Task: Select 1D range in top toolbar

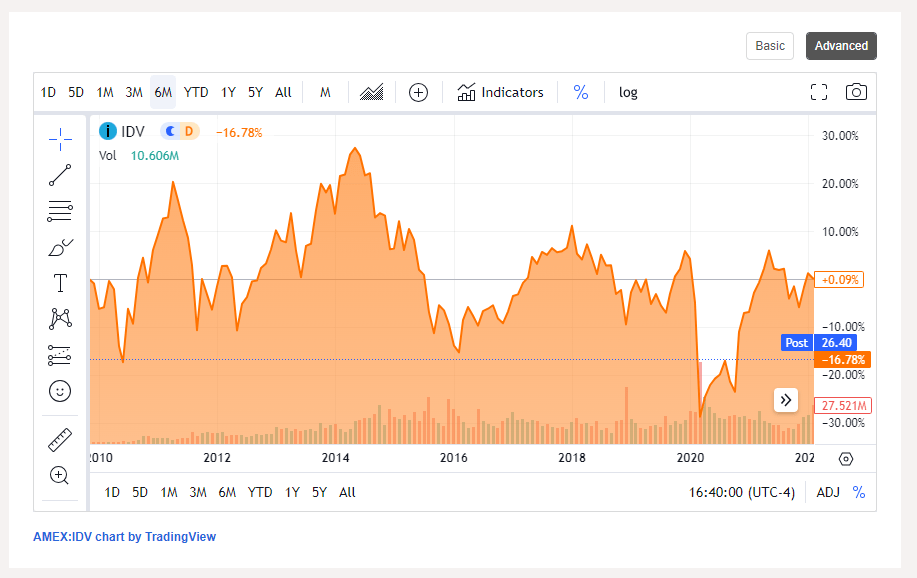Action: [x=48, y=92]
